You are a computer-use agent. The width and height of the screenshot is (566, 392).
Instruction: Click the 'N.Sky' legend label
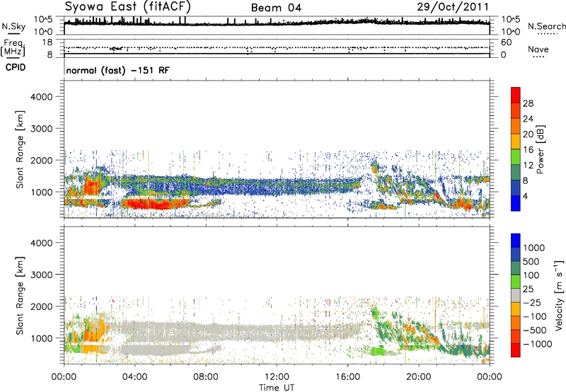pos(13,26)
